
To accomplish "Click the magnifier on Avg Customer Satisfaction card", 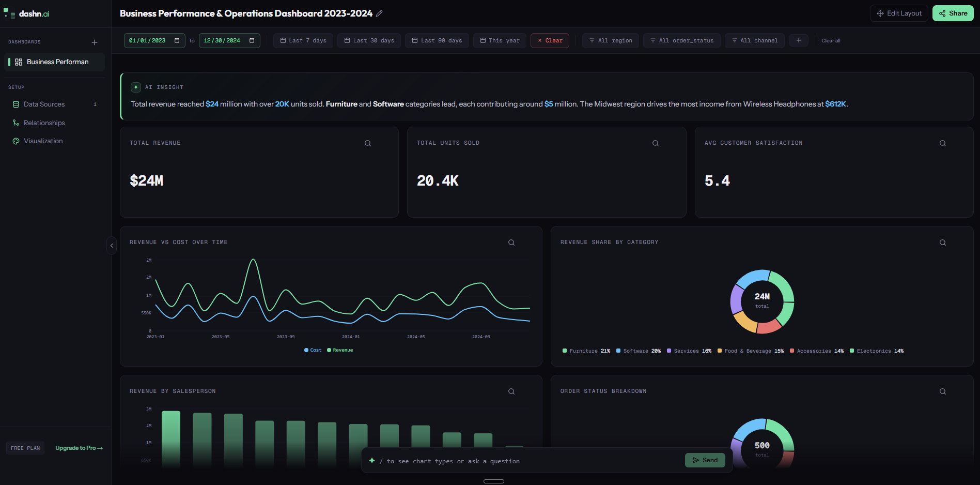I will point(942,143).
